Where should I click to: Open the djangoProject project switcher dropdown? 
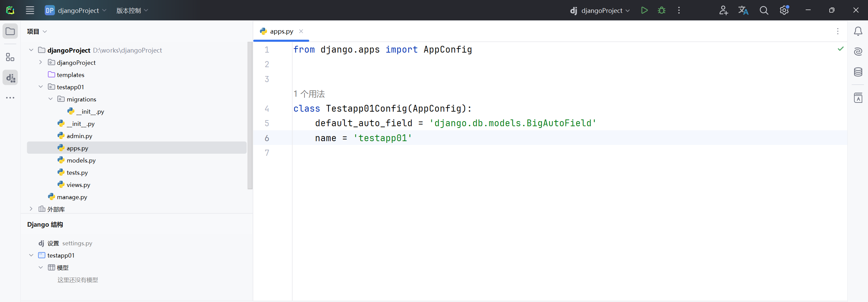(76, 10)
